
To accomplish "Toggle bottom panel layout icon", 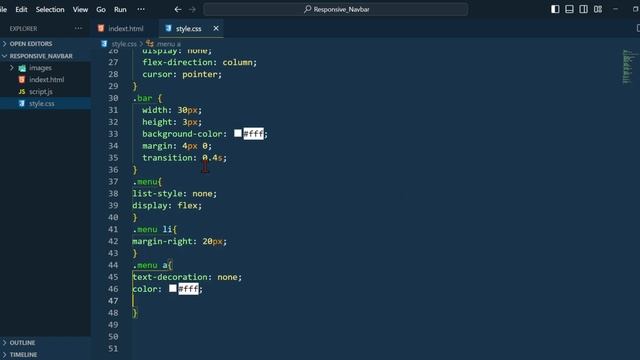I will 569,9.
